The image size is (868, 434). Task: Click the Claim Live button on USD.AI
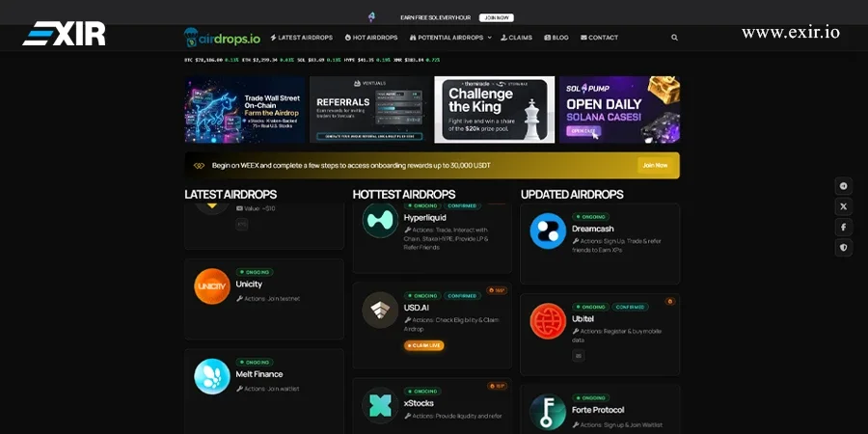point(424,345)
